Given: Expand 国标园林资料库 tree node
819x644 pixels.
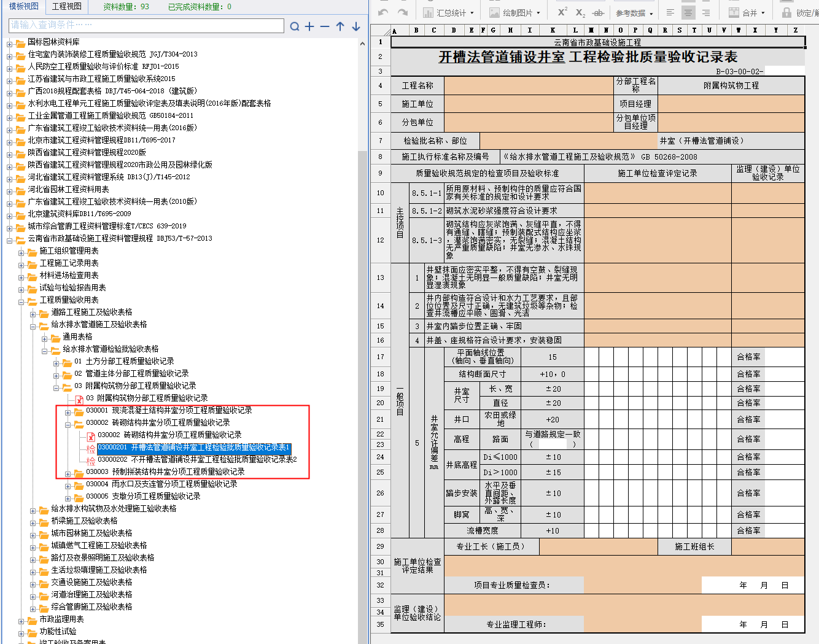Looking at the screenshot, I should coord(9,44).
